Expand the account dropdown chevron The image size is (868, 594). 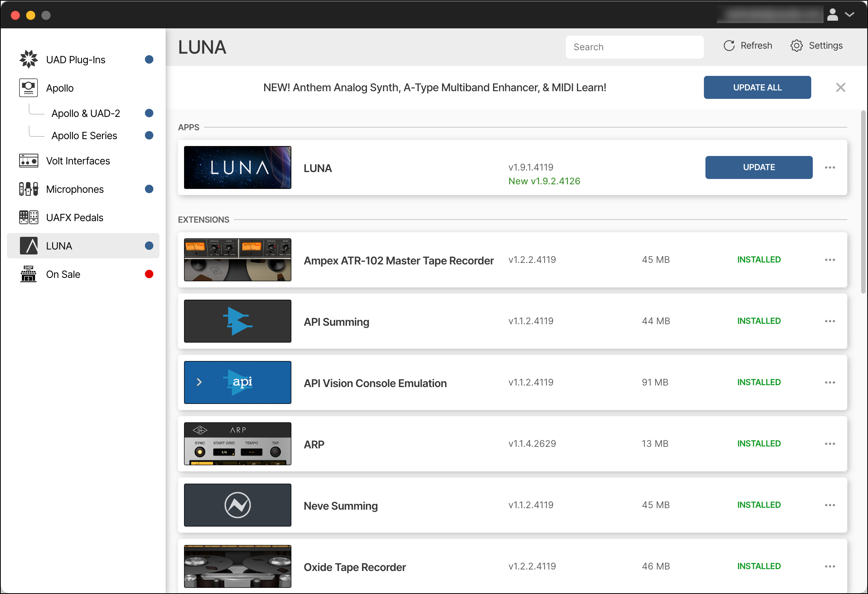point(850,15)
